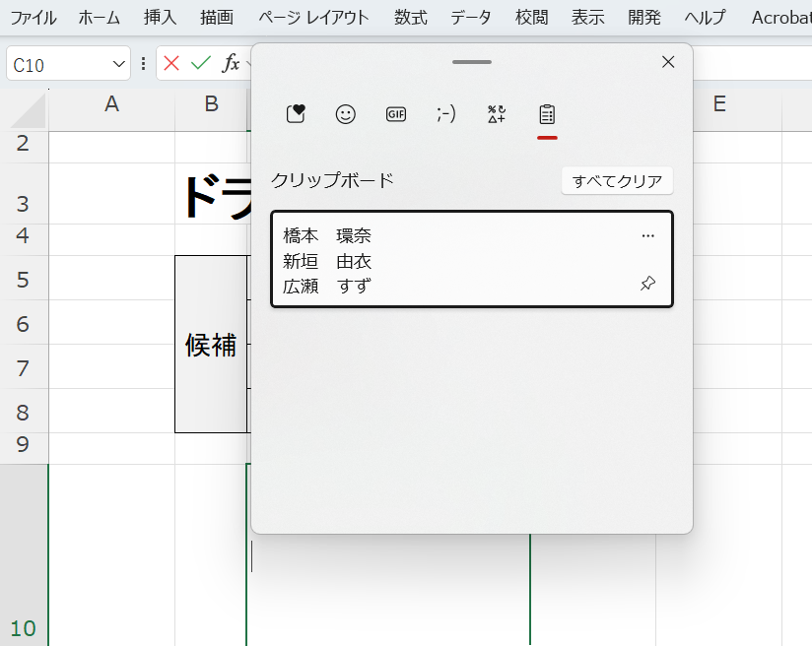
Task: Select the clipboard history tab
Action: 547,114
